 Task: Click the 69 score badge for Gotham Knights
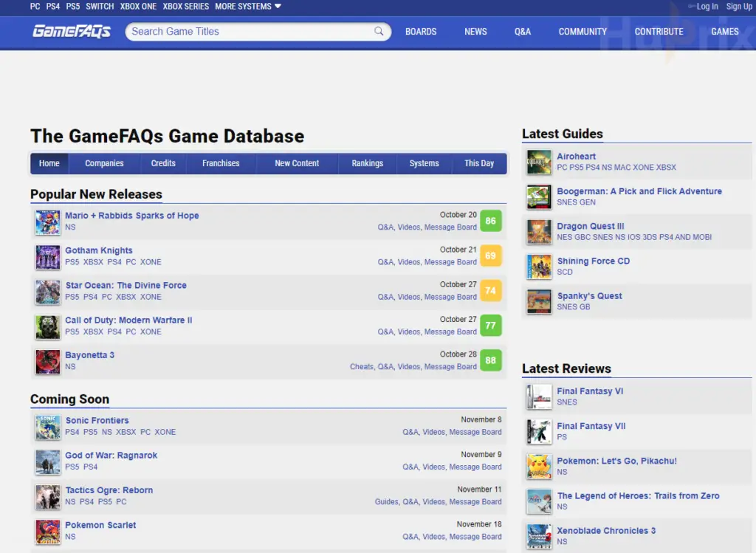tap(491, 255)
